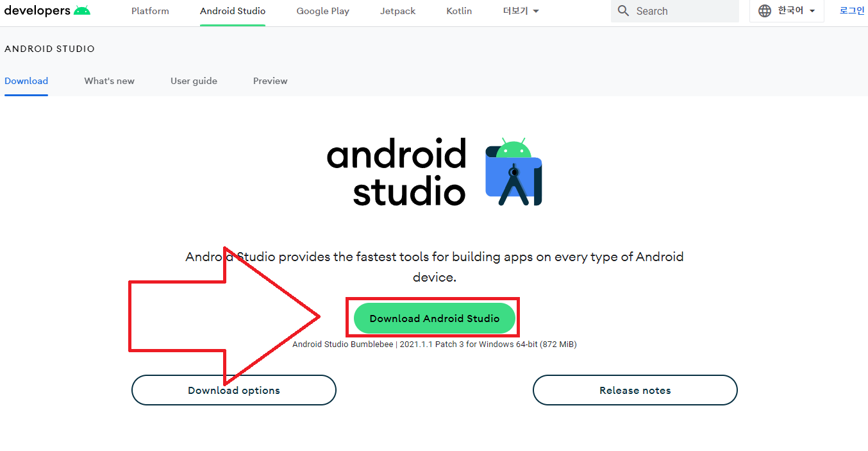This screenshot has width=868, height=451.
Task: Open the Kotlin section
Action: (459, 11)
